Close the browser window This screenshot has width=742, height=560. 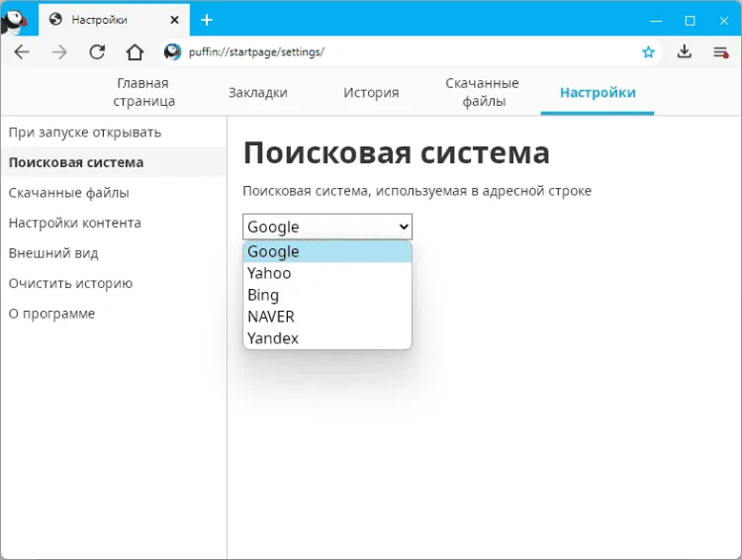point(724,21)
